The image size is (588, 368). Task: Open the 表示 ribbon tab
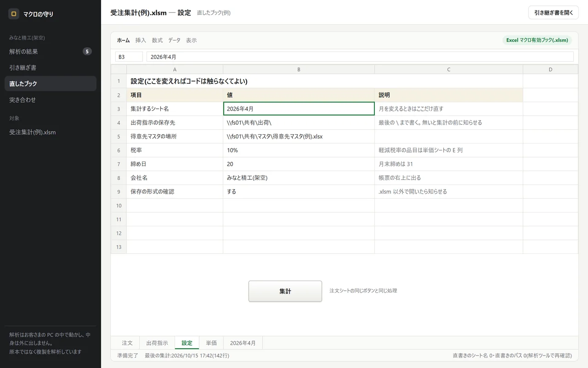(x=191, y=40)
